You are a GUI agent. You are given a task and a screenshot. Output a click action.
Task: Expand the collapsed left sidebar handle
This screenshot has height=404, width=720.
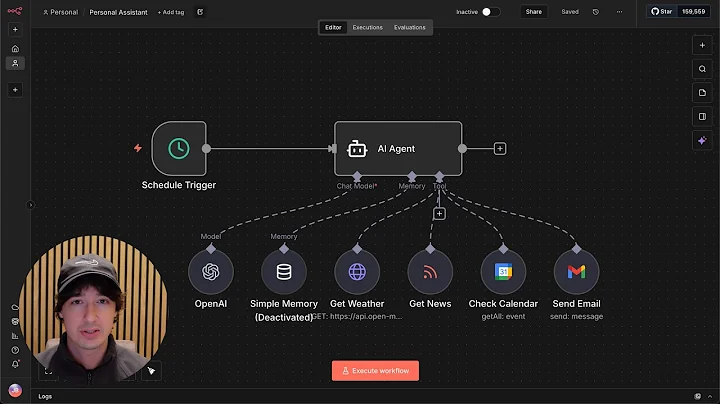[30, 205]
